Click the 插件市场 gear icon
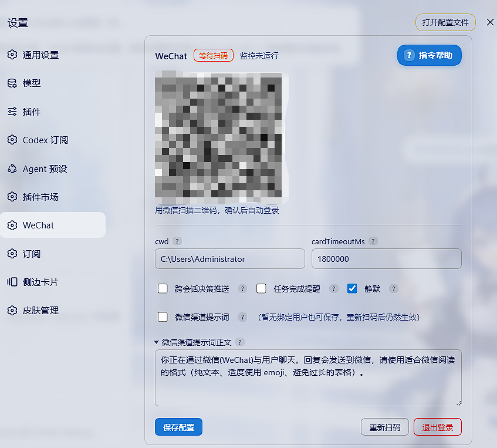 tap(12, 197)
